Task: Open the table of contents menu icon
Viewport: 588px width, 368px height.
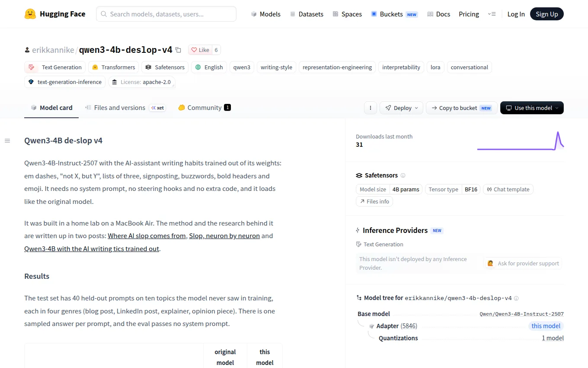Action: 7,141
